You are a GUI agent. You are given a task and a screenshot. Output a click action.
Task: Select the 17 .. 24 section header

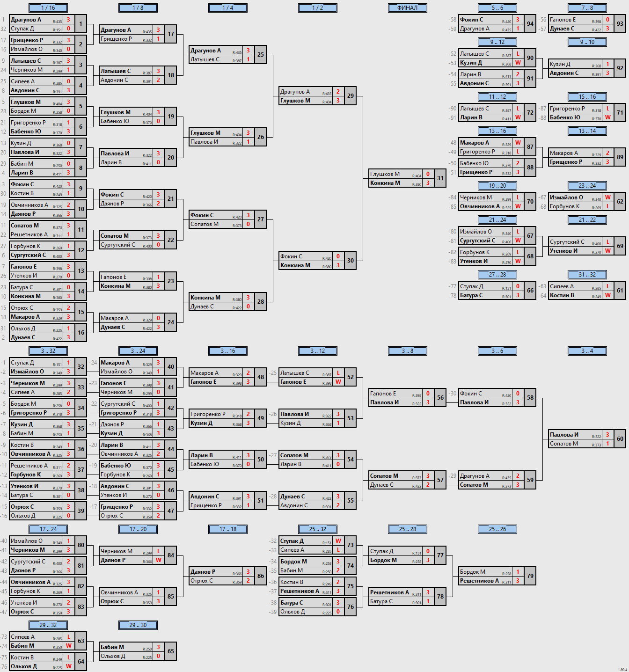tap(48, 529)
